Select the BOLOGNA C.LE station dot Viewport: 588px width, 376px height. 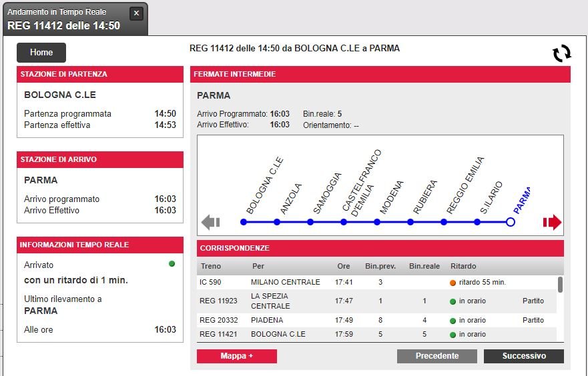[x=244, y=222]
